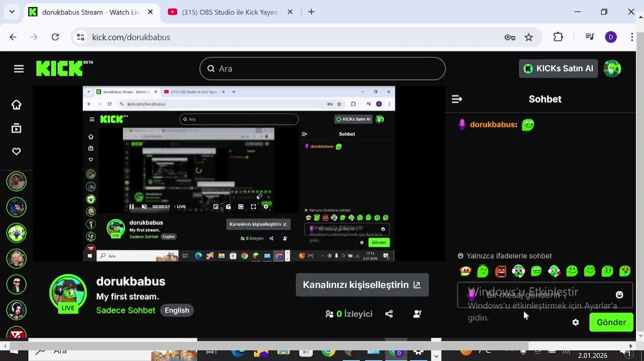Open dorukbabus username in chat
This screenshot has height=361, width=644.
[492, 124]
